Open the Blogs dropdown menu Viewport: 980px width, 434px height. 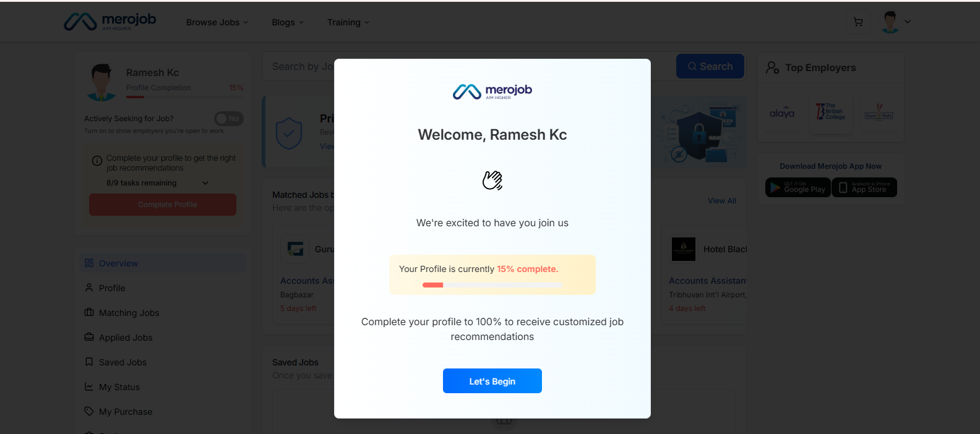[288, 22]
